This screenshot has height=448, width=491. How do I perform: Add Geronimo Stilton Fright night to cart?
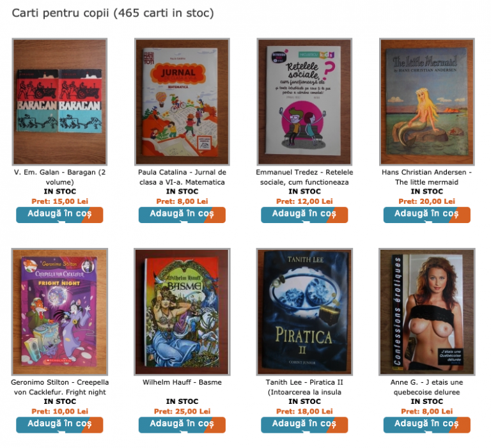[59, 425]
